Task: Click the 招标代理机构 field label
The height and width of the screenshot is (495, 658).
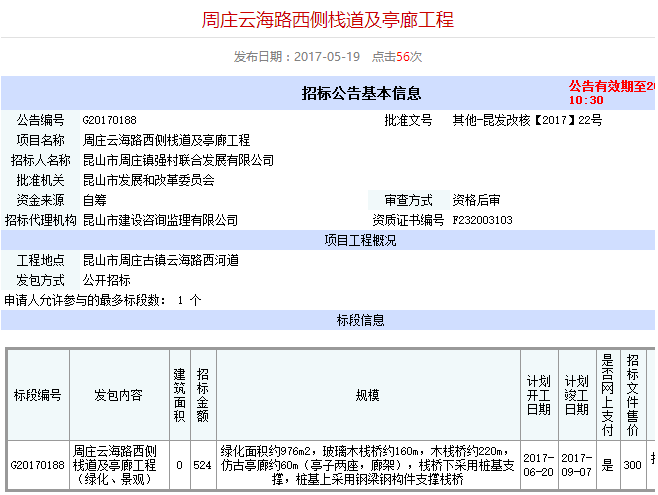Action: [40, 220]
